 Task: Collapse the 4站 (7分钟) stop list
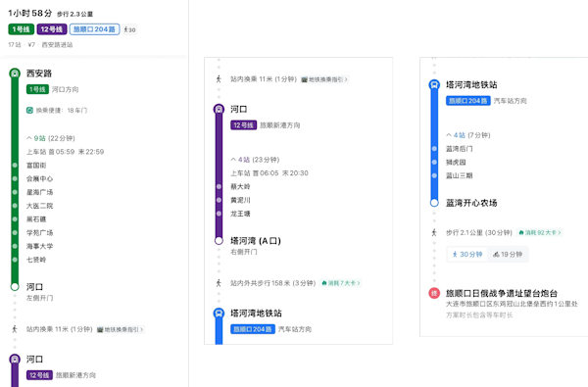(468, 135)
